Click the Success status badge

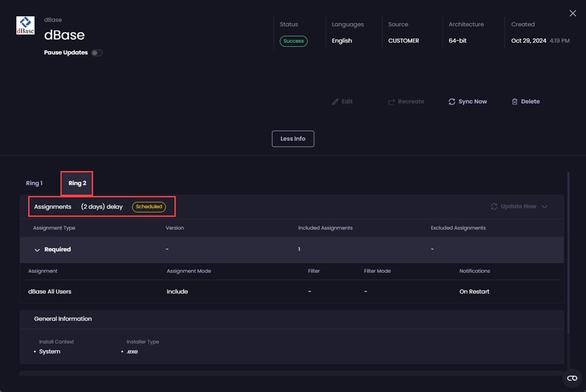tap(293, 41)
